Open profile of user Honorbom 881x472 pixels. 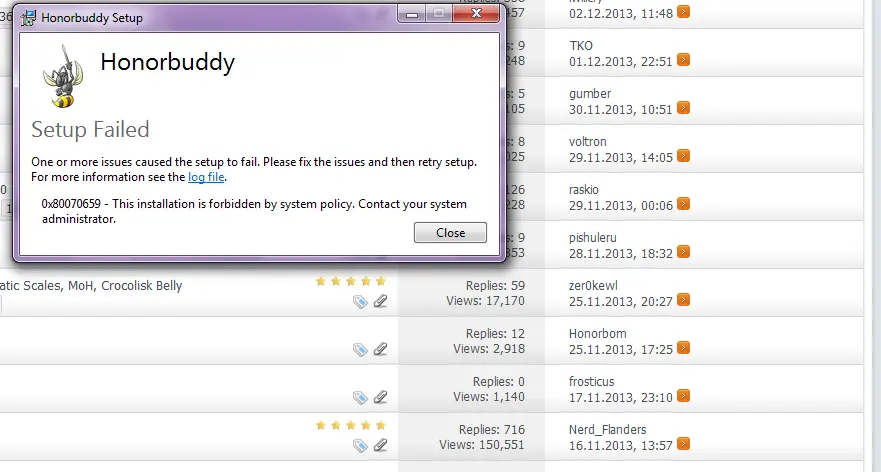597,334
